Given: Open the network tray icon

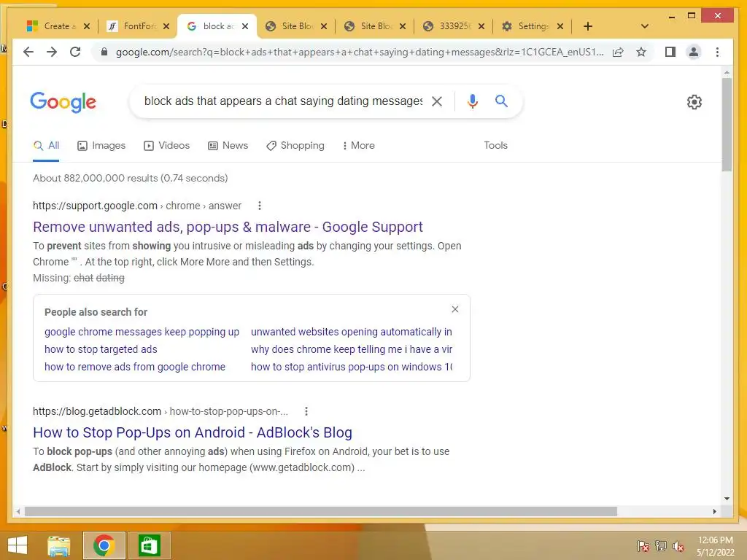Looking at the screenshot, I should click(661, 545).
